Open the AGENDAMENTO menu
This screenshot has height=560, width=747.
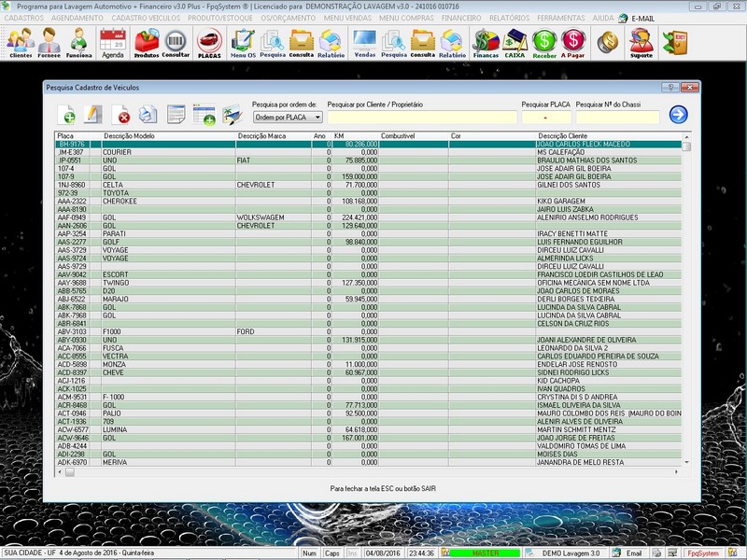[78, 18]
